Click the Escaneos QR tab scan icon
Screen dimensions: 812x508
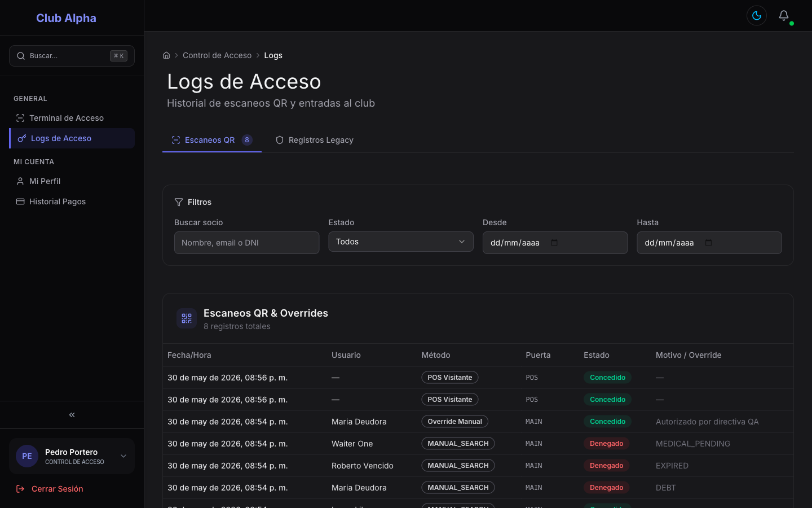coord(176,140)
